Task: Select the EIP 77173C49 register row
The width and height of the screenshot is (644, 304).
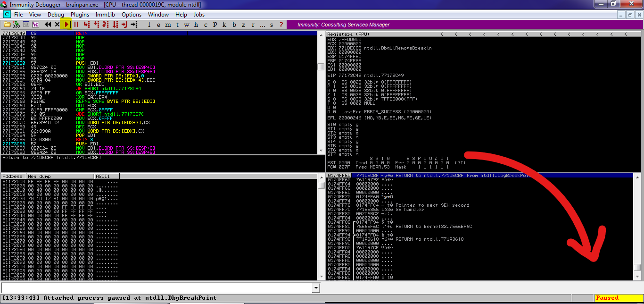Action: click(x=365, y=75)
